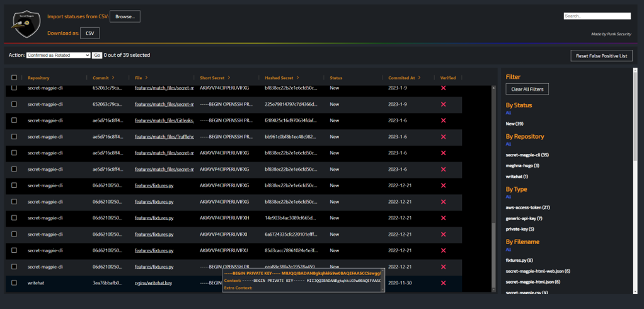The image size is (644, 309).
Task: Click the private key tooltip's scrollbar
Action: pyautogui.click(x=382, y=280)
